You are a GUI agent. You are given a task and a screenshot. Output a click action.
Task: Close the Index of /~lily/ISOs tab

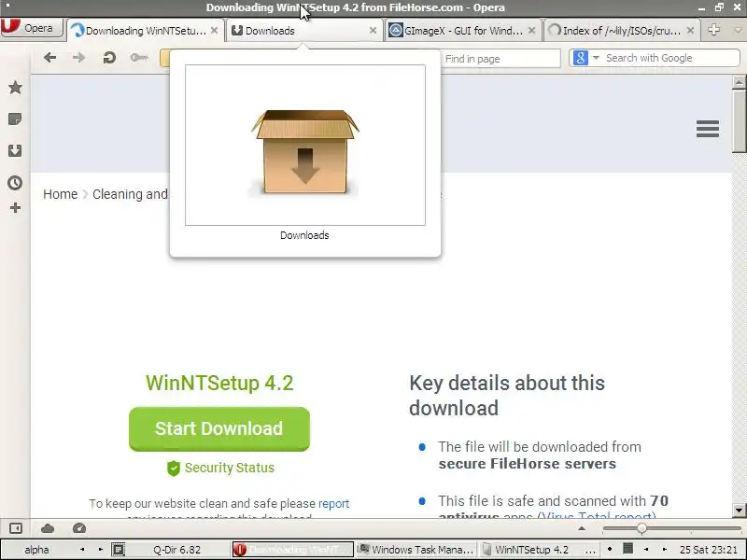click(690, 31)
